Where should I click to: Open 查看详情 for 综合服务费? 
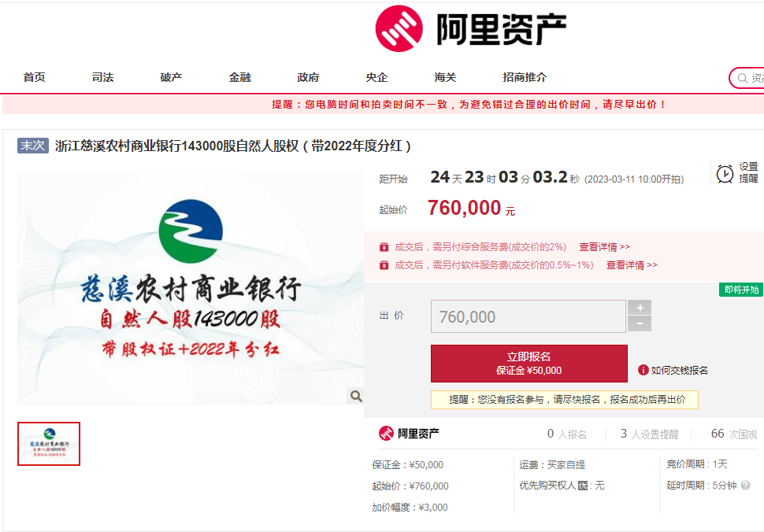point(605,247)
